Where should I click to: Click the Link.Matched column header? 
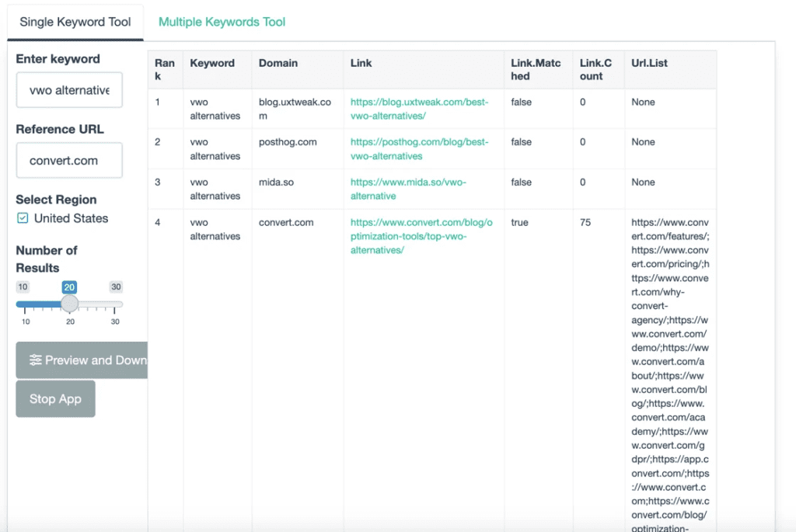click(x=538, y=69)
